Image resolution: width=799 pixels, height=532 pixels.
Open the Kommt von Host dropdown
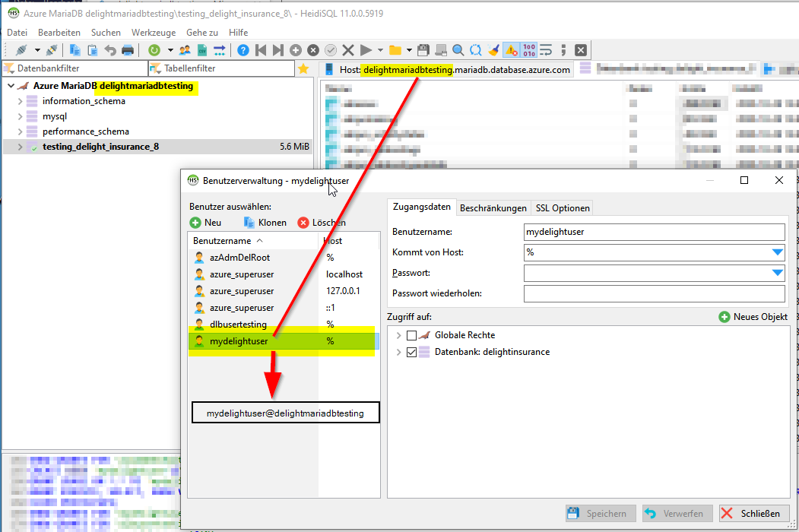tap(777, 252)
